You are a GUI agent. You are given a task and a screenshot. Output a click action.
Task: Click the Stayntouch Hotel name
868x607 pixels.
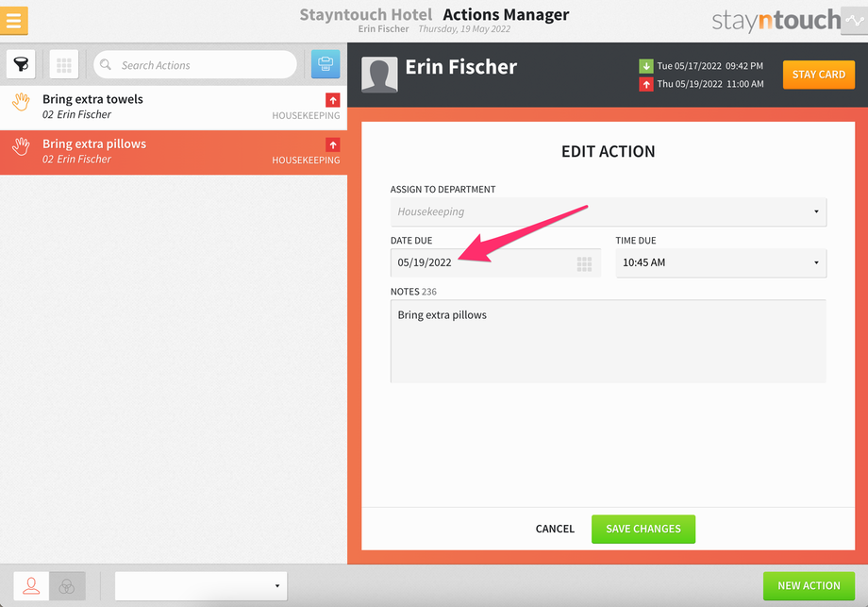366,14
